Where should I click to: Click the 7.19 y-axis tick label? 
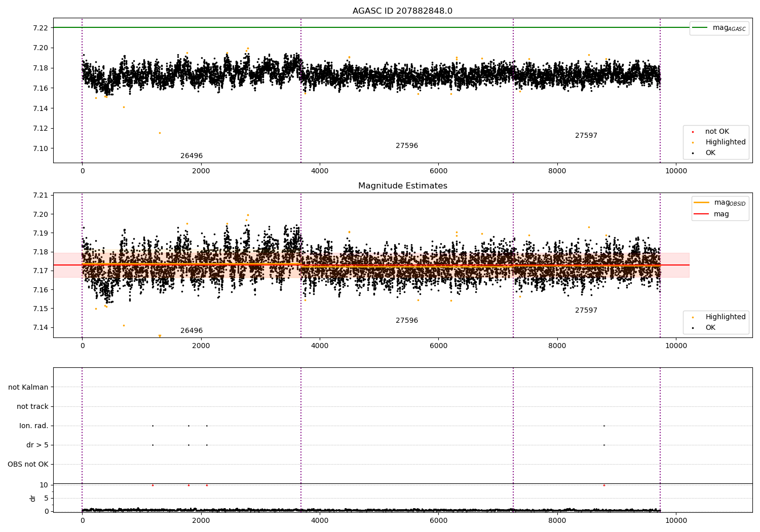pyautogui.click(x=40, y=233)
